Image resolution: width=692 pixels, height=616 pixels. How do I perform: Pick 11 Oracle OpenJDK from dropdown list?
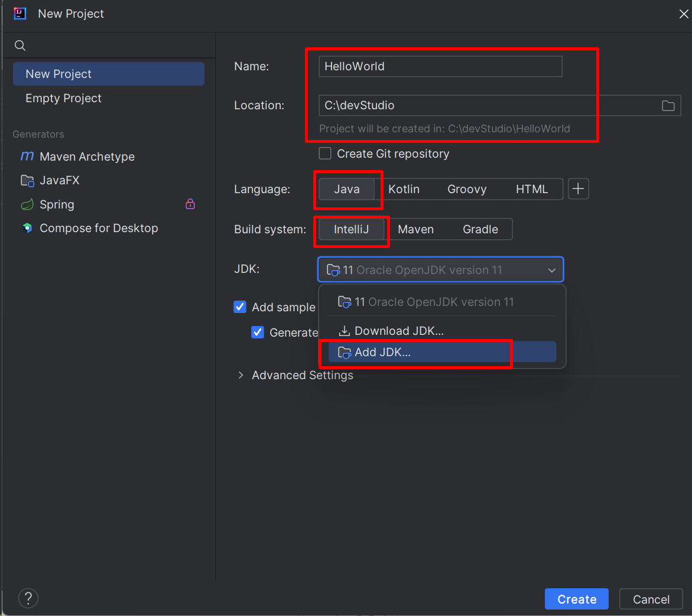tap(442, 302)
